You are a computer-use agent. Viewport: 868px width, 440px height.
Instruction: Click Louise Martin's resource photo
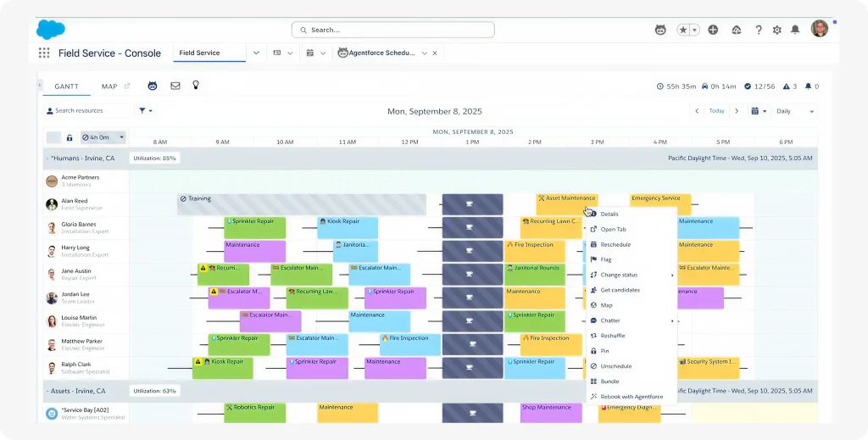[x=52, y=321]
